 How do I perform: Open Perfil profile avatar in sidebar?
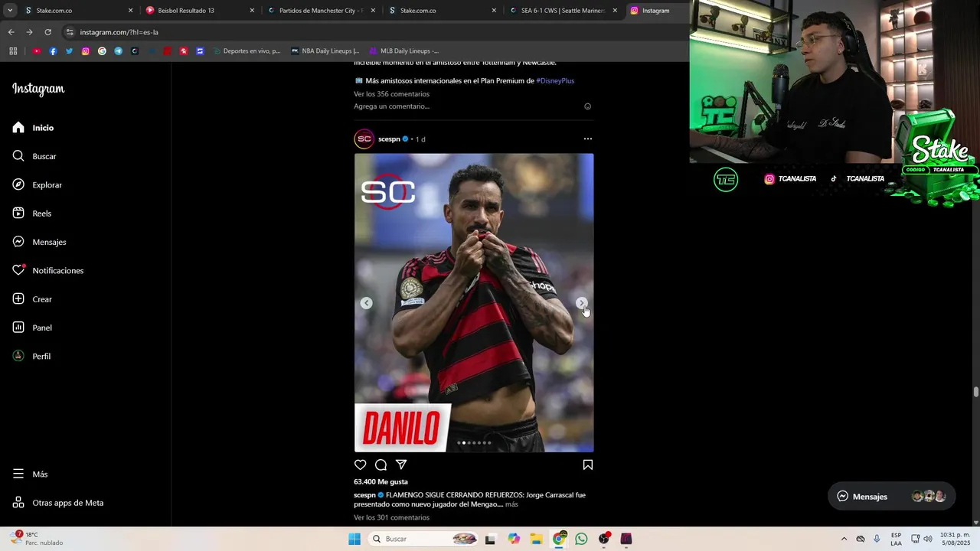coord(18,356)
